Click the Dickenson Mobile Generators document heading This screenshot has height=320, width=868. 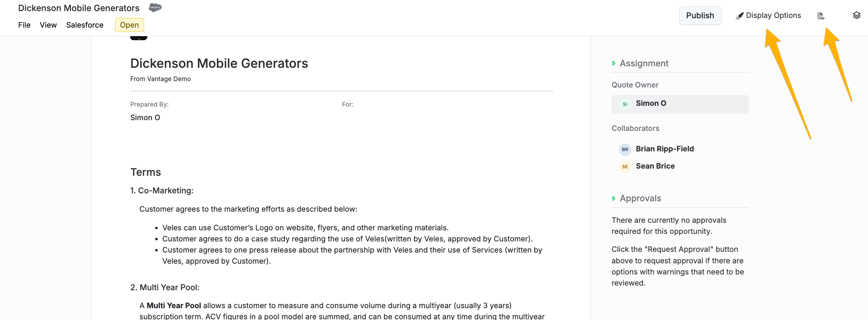pos(219,63)
